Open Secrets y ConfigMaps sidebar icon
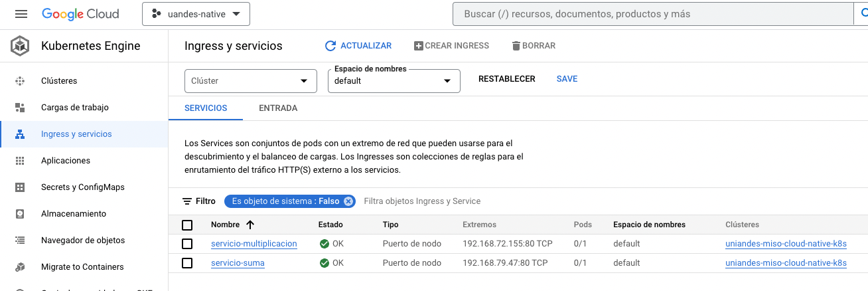Image resolution: width=868 pixels, height=291 pixels. pyautogui.click(x=20, y=187)
